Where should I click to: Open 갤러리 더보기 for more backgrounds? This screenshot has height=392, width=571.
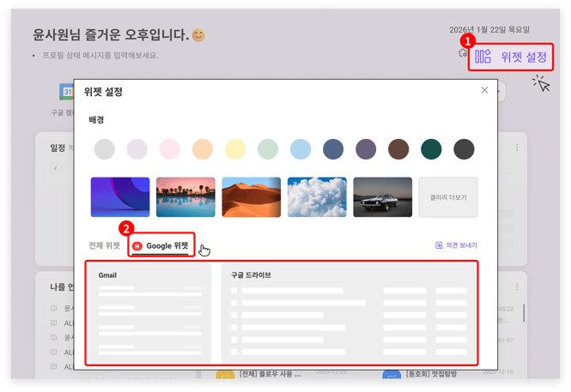[x=447, y=197]
